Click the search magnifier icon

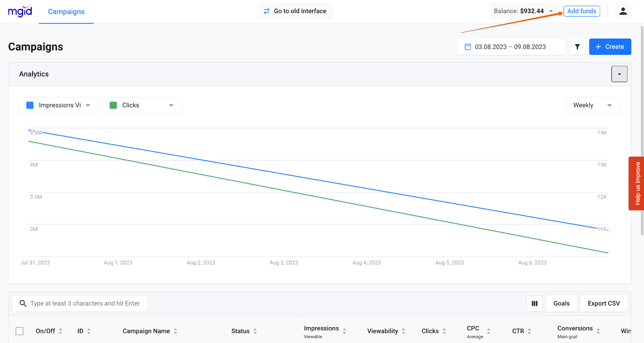click(23, 304)
